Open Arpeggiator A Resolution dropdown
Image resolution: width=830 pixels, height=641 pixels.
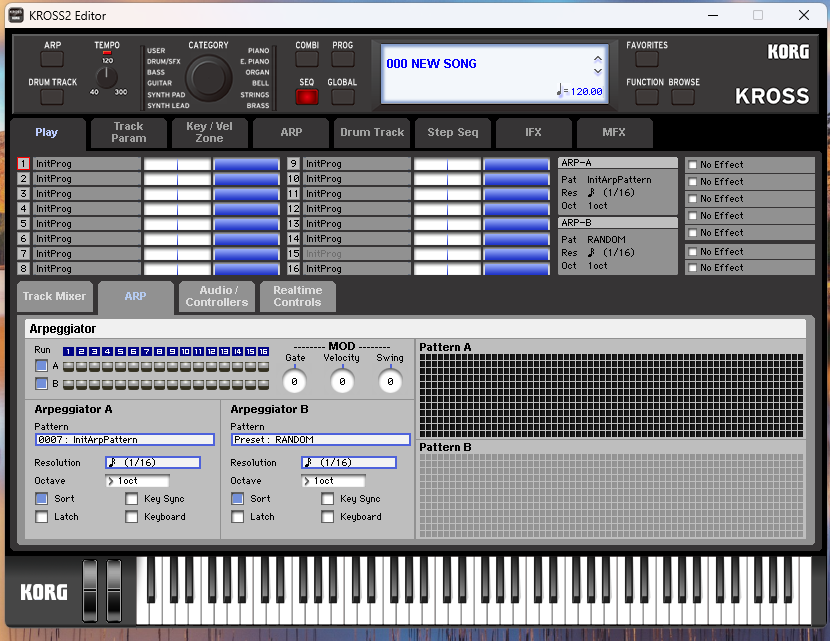[152, 463]
